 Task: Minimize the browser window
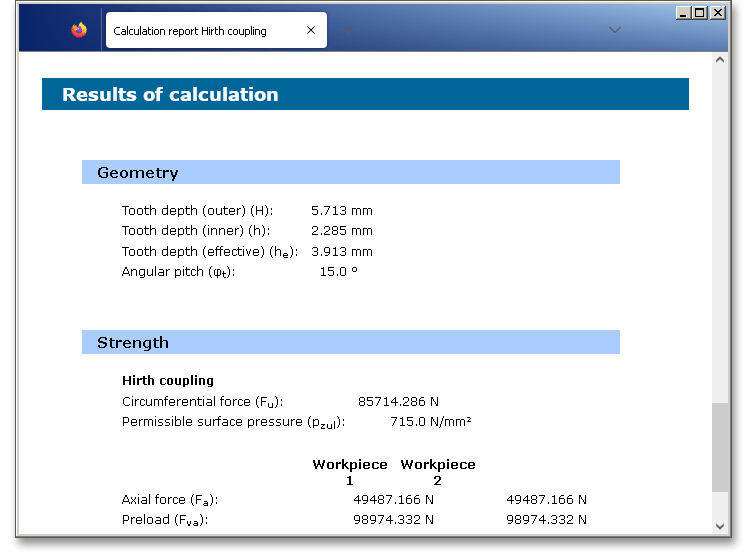tap(683, 13)
